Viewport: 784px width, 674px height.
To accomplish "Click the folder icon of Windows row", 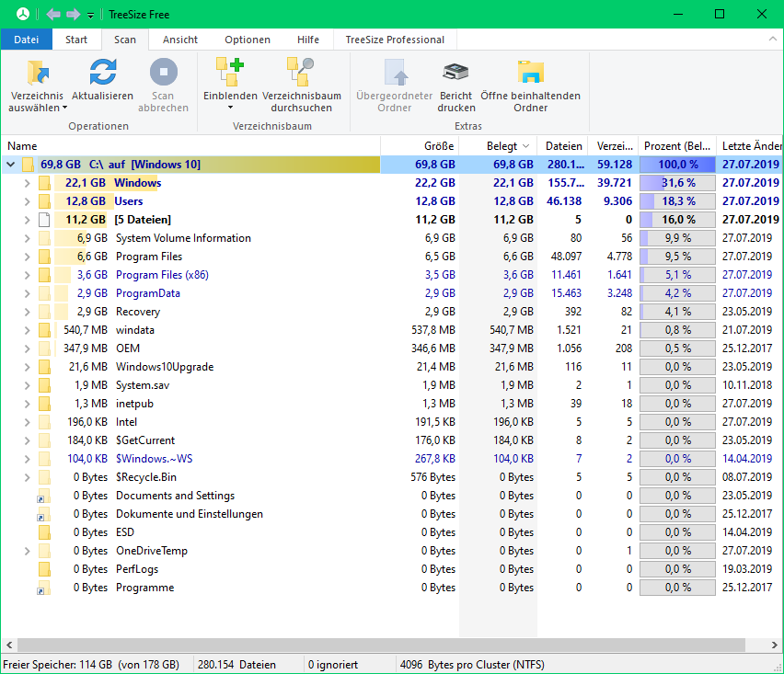I will point(44,183).
